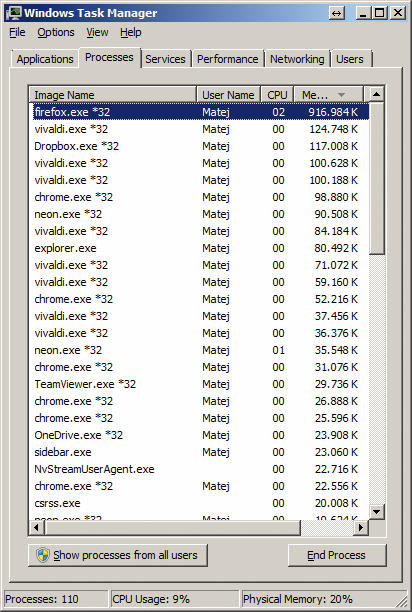Click the shield icon on Show processes button
The image size is (412, 612).
[x=43, y=555]
